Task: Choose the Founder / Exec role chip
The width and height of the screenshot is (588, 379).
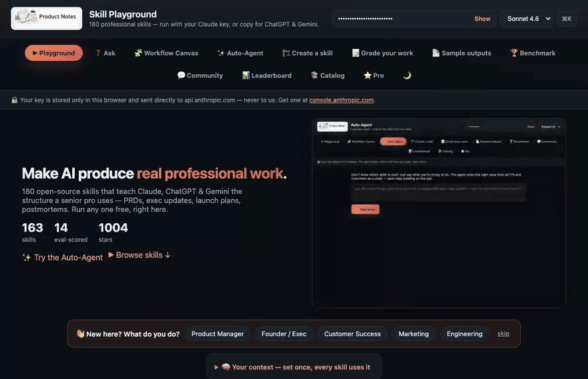Action: 284,334
